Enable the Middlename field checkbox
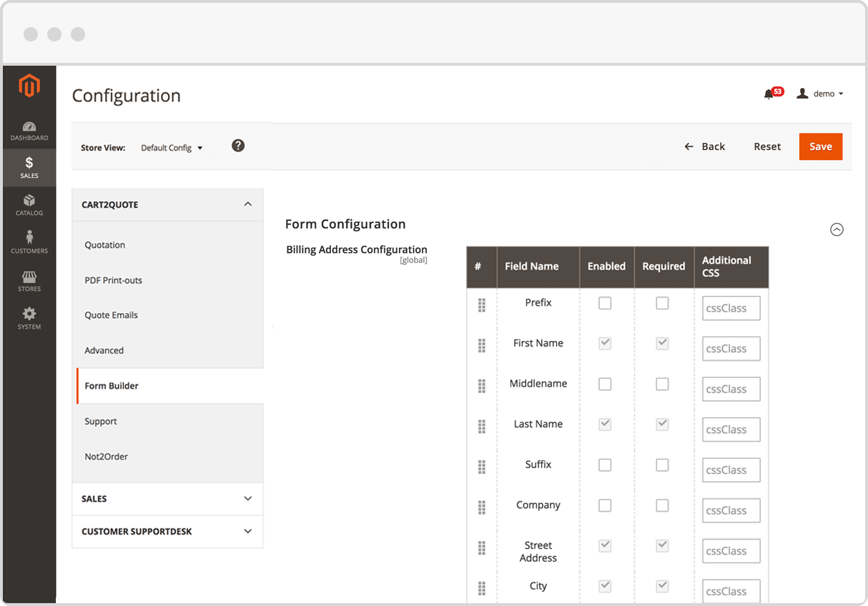The image size is (868, 606). [x=605, y=384]
